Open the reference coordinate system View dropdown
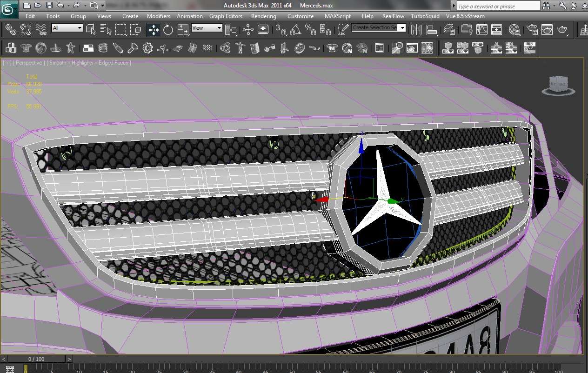 point(207,28)
